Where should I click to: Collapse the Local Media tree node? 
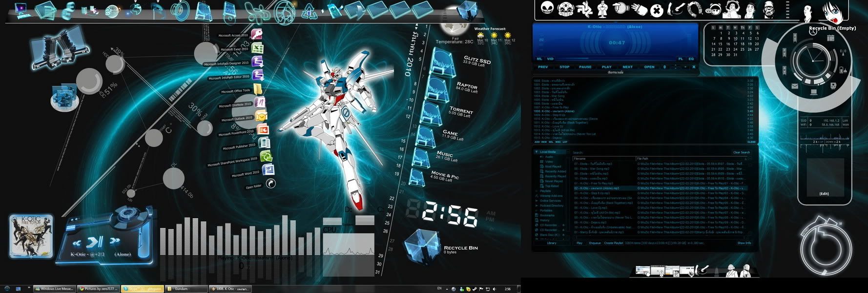537,152
